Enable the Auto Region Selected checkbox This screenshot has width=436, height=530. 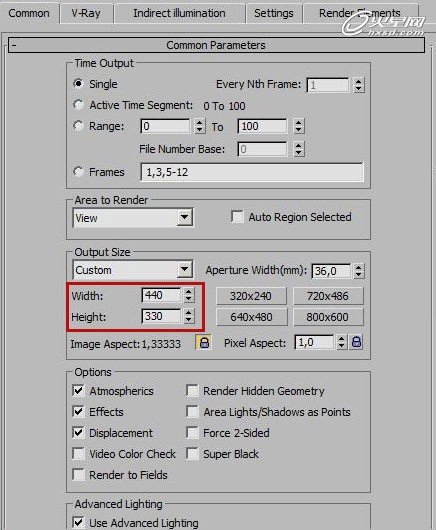click(237, 217)
